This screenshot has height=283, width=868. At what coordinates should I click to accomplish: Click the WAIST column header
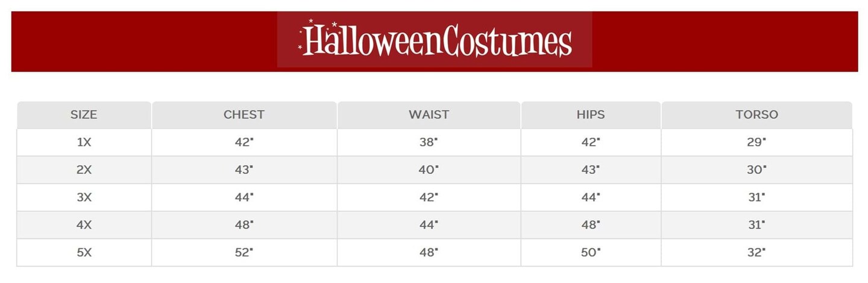429,114
